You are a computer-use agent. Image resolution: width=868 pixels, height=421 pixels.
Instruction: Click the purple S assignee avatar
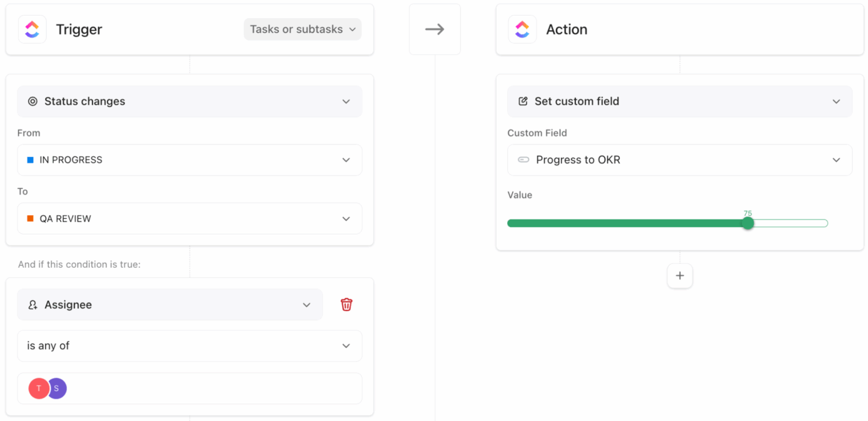tap(56, 388)
